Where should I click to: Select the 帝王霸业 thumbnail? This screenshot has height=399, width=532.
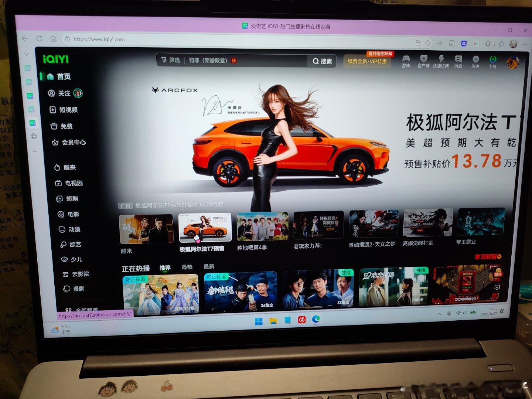pyautogui.click(x=481, y=222)
